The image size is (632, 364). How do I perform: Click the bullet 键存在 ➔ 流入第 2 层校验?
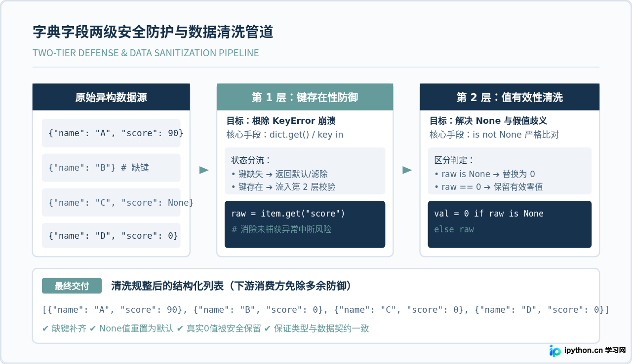pyautogui.click(x=283, y=187)
